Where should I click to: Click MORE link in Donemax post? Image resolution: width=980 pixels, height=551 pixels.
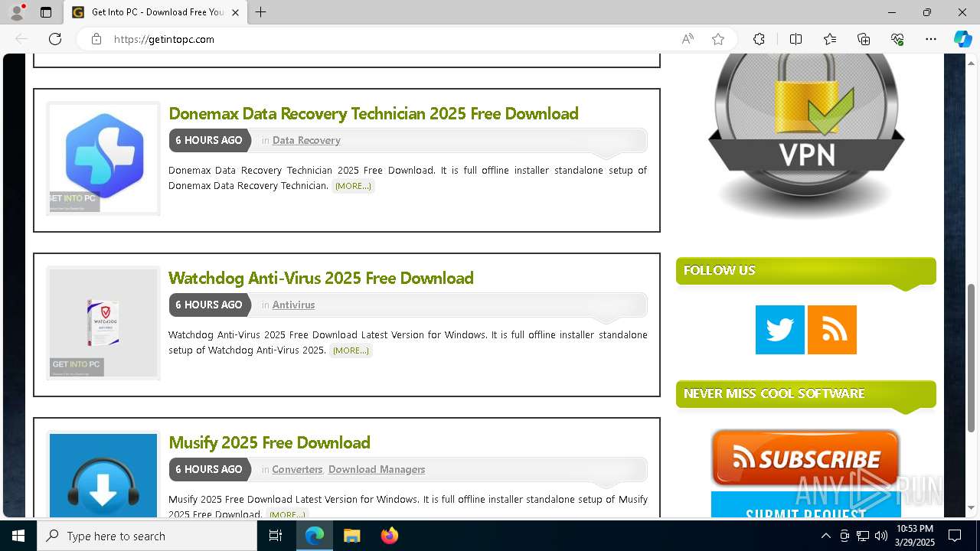tap(353, 186)
